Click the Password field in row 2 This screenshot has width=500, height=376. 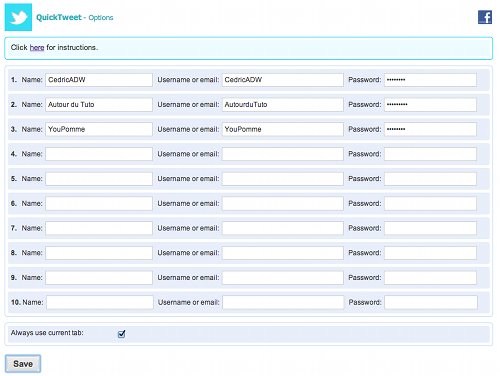[x=430, y=105]
